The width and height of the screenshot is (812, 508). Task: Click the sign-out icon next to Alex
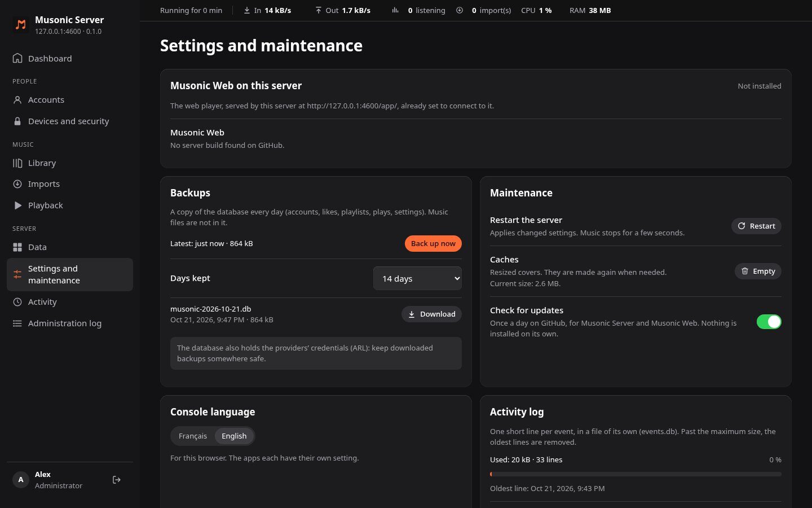(x=117, y=480)
